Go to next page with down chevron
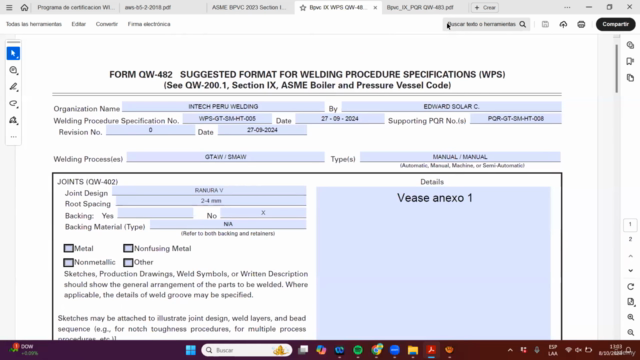 coord(631,271)
